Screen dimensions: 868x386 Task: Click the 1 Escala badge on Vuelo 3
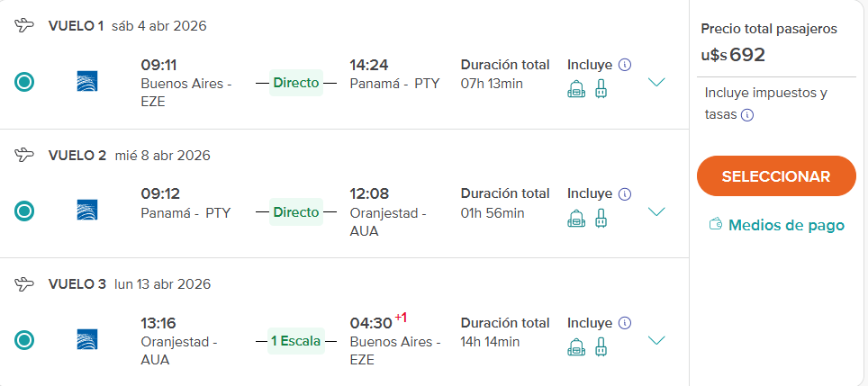(296, 341)
